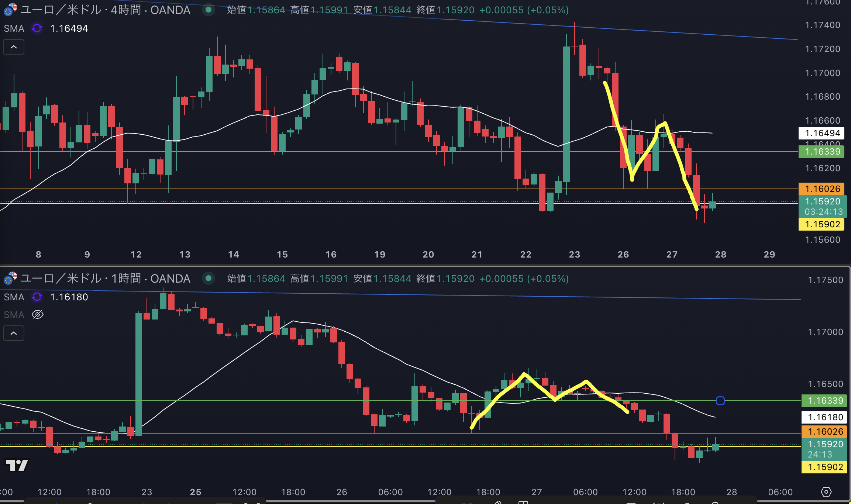The image size is (851, 504).
Task: Click 高値1.15991 in the 1時間 chart header
Action: pyautogui.click(x=319, y=278)
